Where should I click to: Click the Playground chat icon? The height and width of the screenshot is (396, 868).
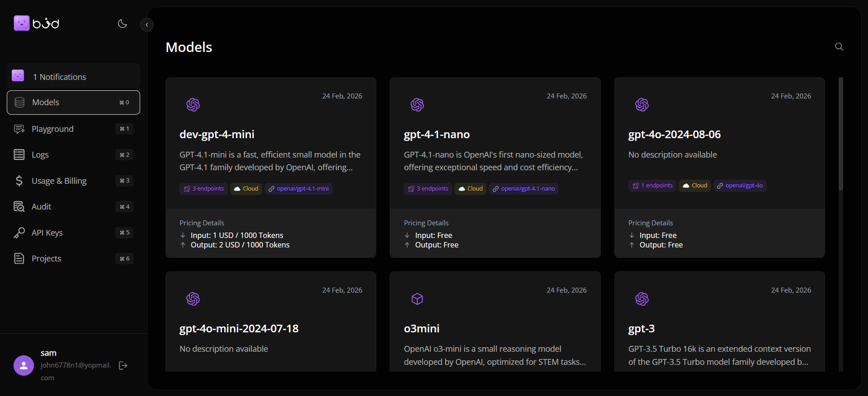(x=19, y=129)
